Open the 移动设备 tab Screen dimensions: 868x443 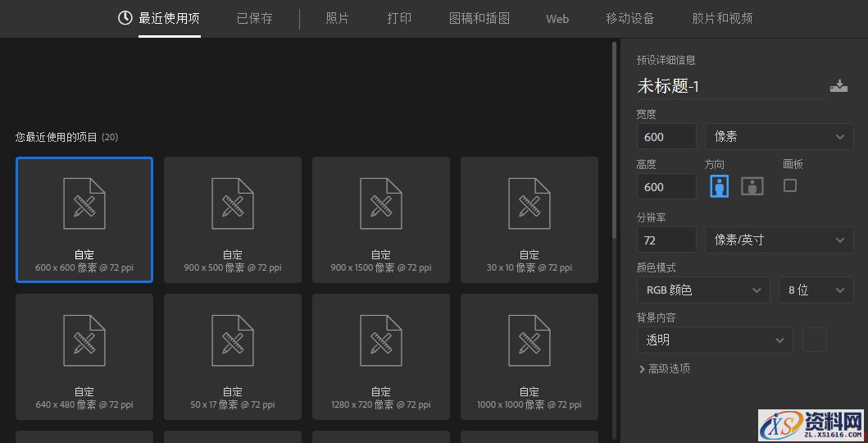point(630,18)
